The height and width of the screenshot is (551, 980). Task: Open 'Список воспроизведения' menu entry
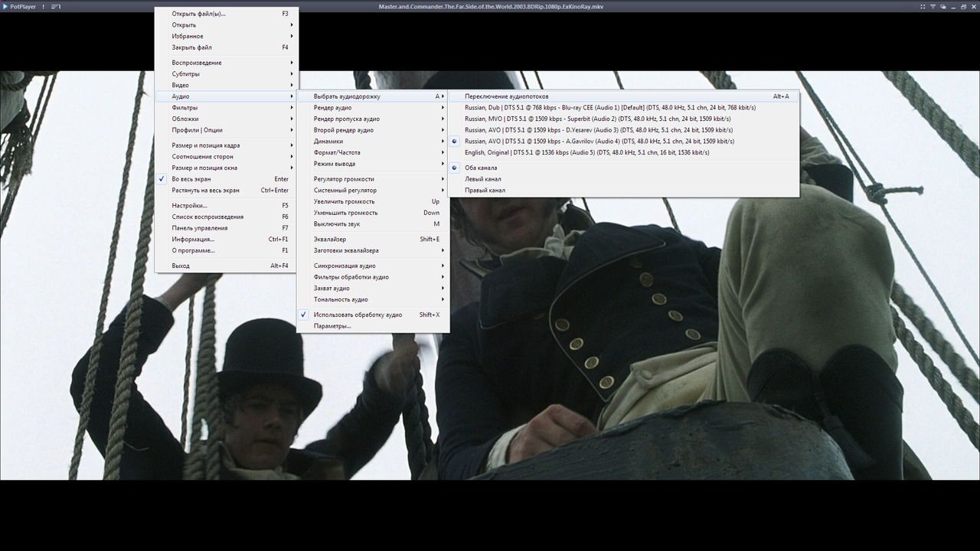point(227,217)
